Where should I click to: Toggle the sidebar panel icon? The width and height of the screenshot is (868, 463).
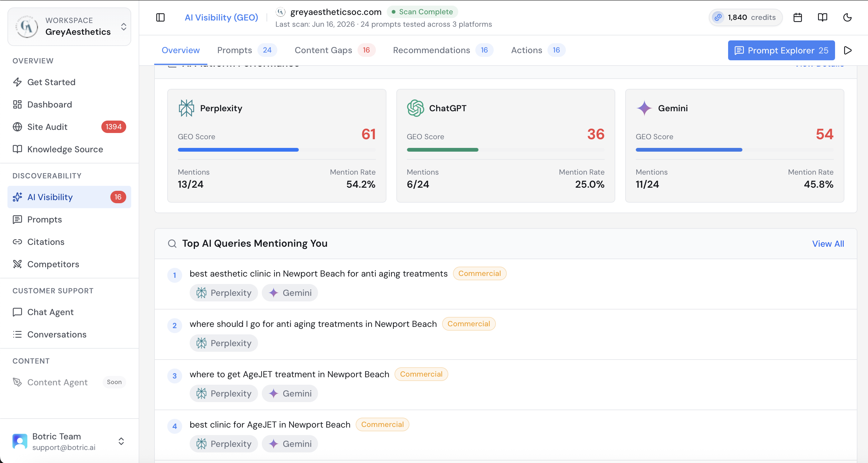coord(160,17)
